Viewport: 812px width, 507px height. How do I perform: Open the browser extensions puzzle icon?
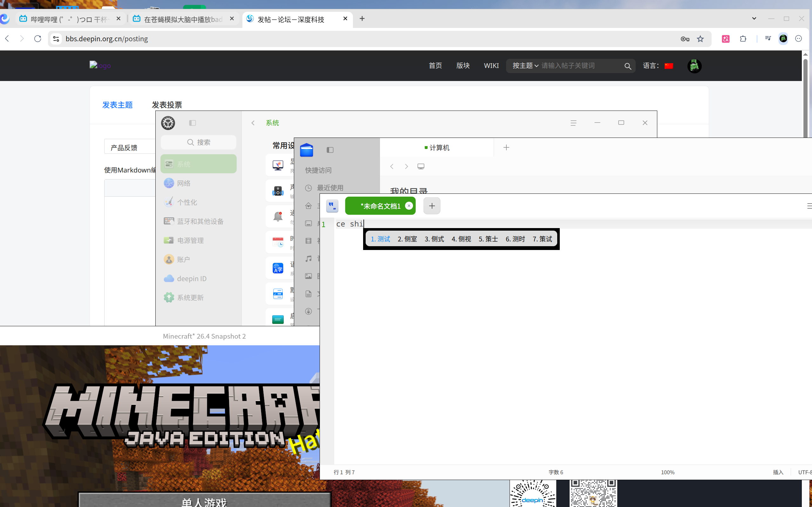743,39
